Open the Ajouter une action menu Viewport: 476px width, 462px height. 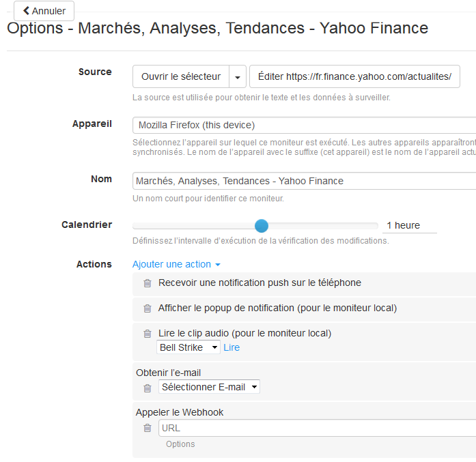pyautogui.click(x=176, y=264)
